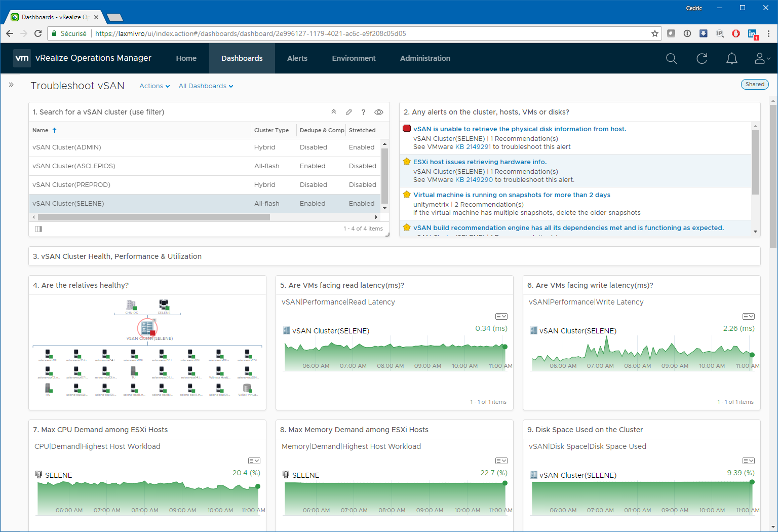Click the column chooser icon below cluster table
Screen dimensions: 778x532
point(38,229)
